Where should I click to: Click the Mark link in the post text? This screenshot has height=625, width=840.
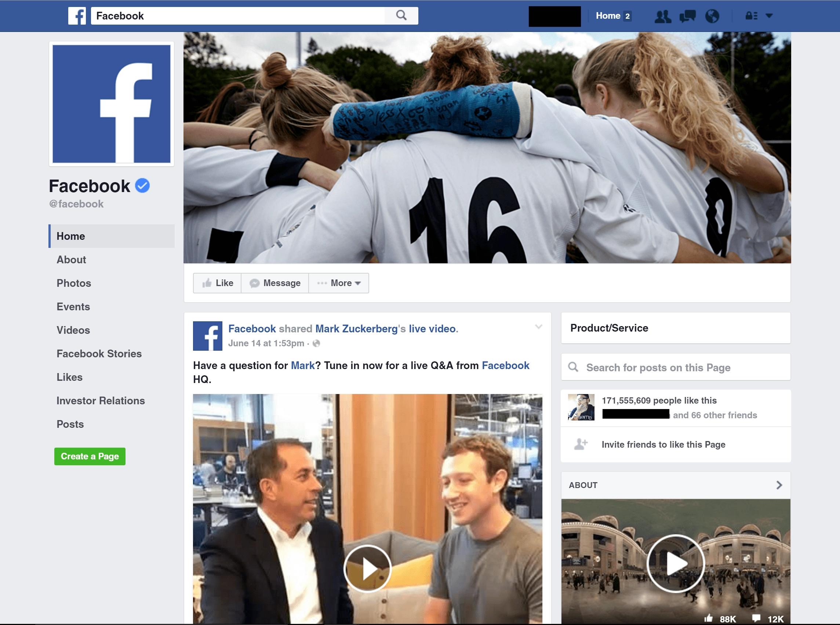pyautogui.click(x=303, y=365)
